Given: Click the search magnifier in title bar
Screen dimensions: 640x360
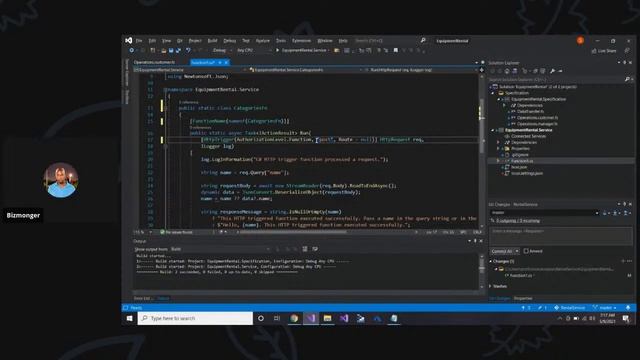Looking at the screenshot, I should coord(423,40).
